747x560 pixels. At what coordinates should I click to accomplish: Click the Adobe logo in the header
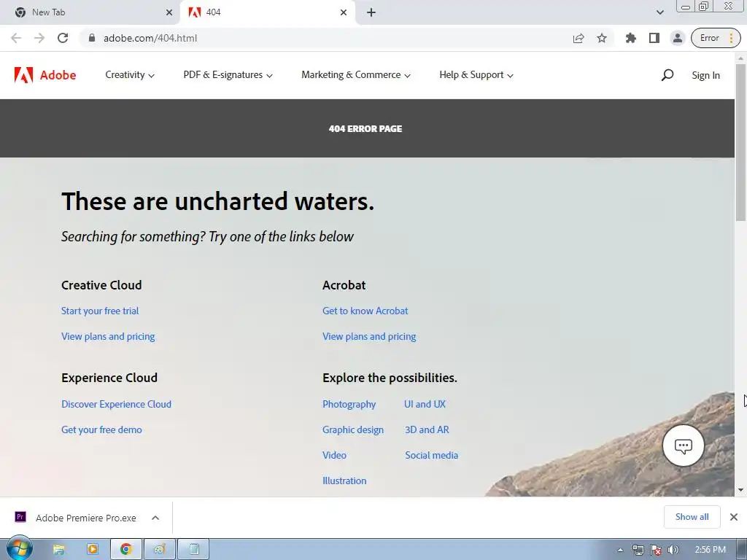click(x=45, y=75)
